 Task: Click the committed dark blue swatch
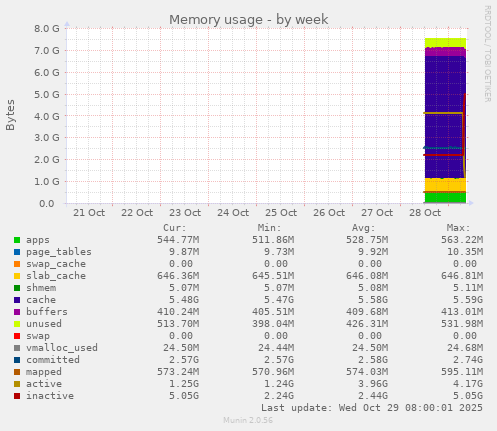tap(17, 360)
